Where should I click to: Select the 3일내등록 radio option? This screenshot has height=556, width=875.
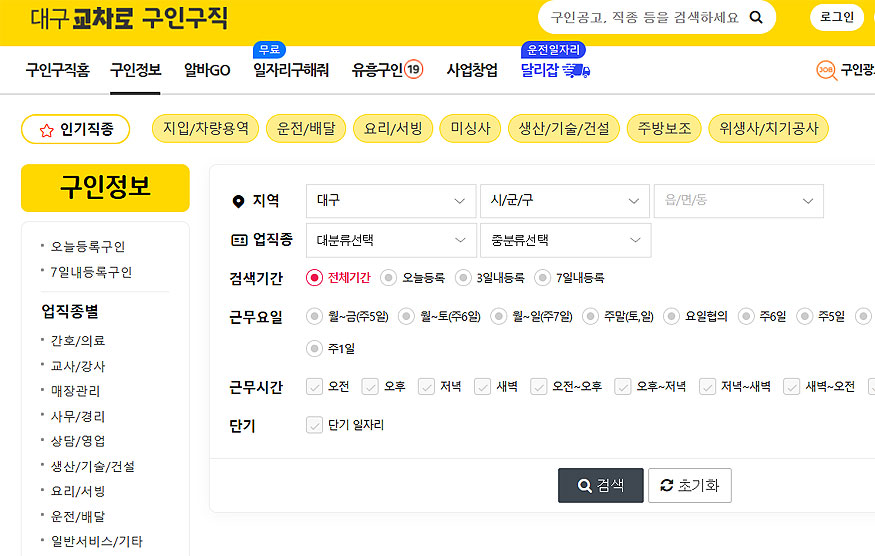(463, 277)
